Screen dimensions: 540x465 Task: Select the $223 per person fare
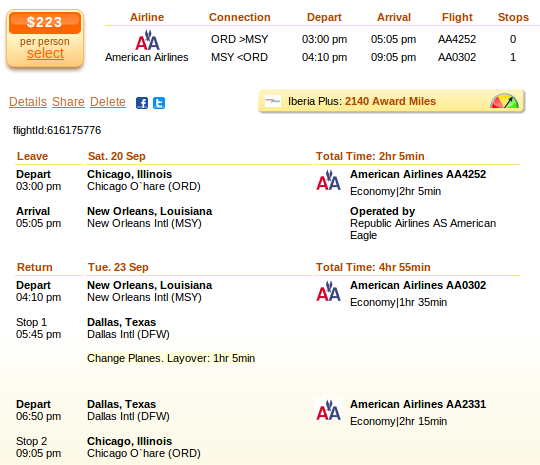[45, 53]
